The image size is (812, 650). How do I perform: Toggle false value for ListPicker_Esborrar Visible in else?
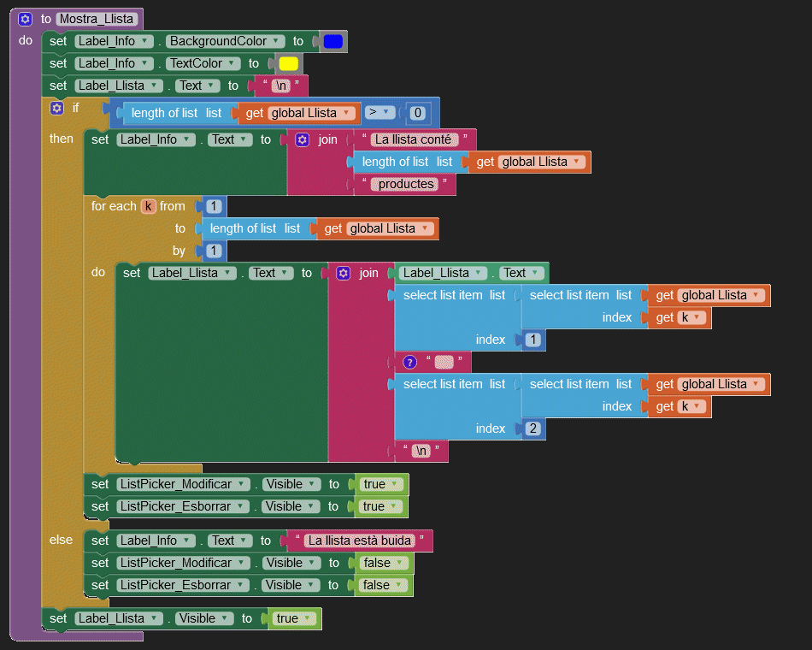(382, 585)
